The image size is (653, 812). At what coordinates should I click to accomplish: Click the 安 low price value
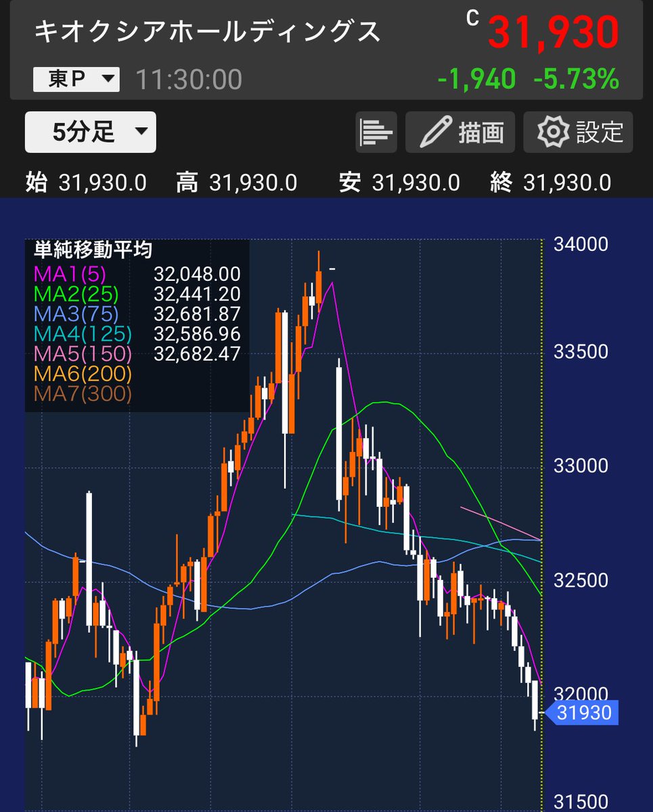coord(416,182)
